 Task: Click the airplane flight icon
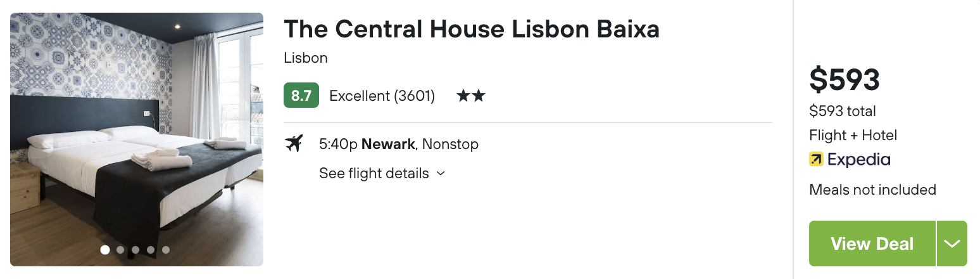pyautogui.click(x=294, y=144)
